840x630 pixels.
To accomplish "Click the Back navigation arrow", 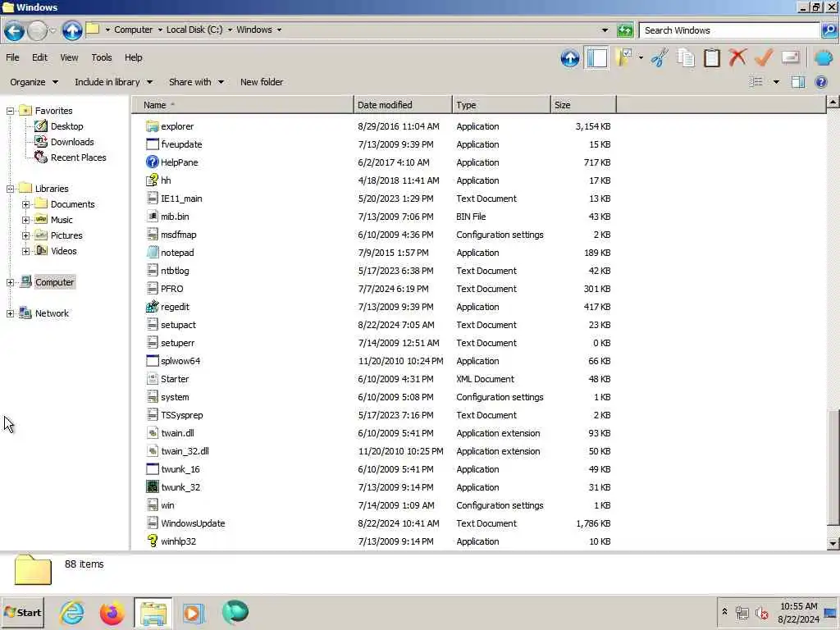I will pos(15,30).
